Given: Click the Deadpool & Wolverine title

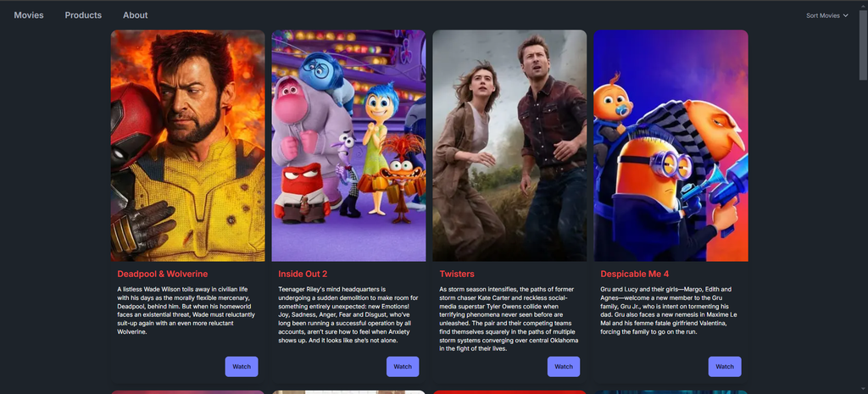Looking at the screenshot, I should click(x=163, y=274).
